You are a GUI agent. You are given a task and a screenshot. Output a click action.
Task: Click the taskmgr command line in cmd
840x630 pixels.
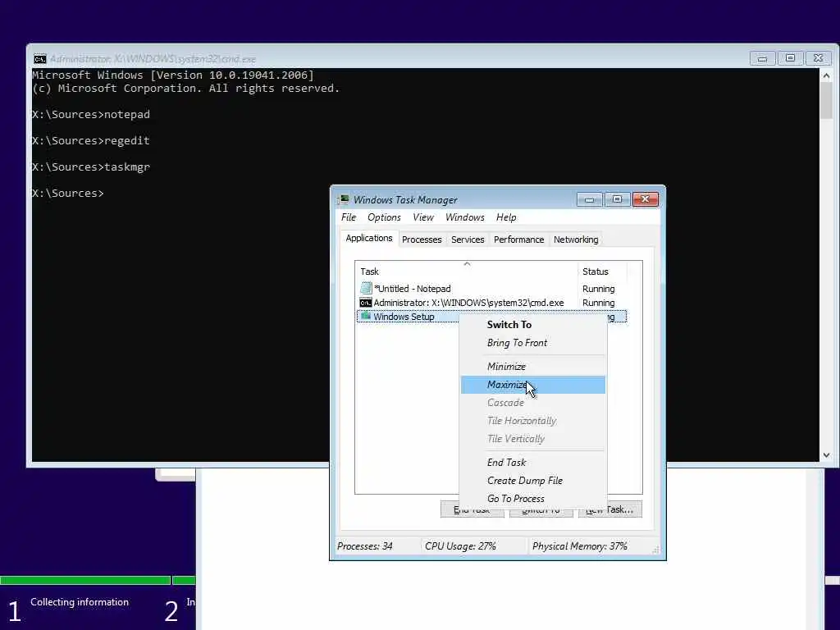[x=91, y=167]
